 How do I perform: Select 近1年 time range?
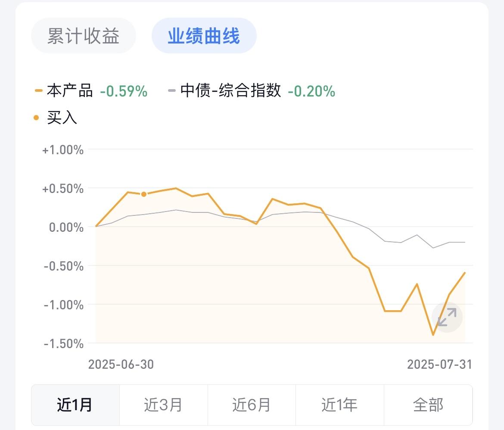tap(340, 405)
